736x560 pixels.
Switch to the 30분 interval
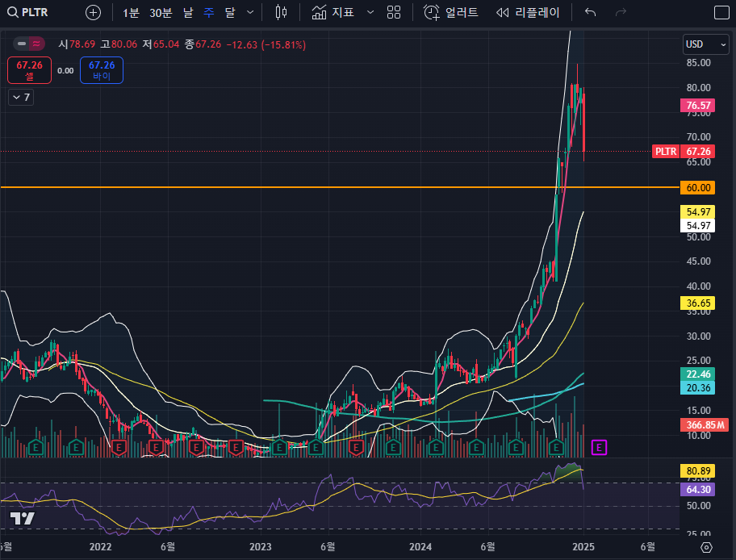pyautogui.click(x=161, y=12)
